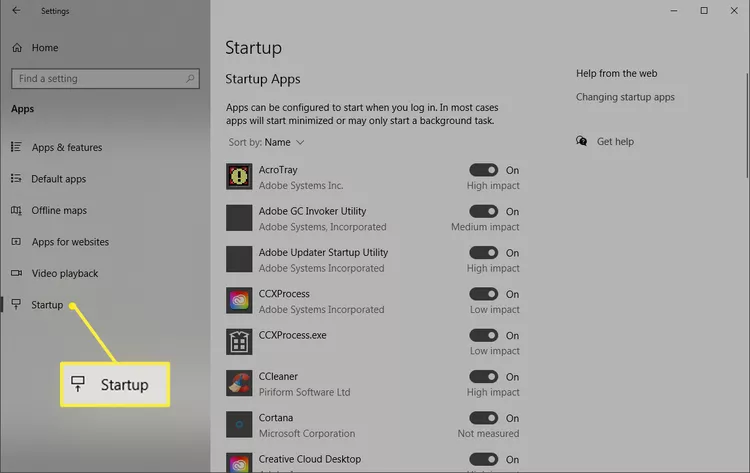Image resolution: width=750 pixels, height=473 pixels.
Task: Go to Home in Settings sidebar
Action: tap(44, 47)
